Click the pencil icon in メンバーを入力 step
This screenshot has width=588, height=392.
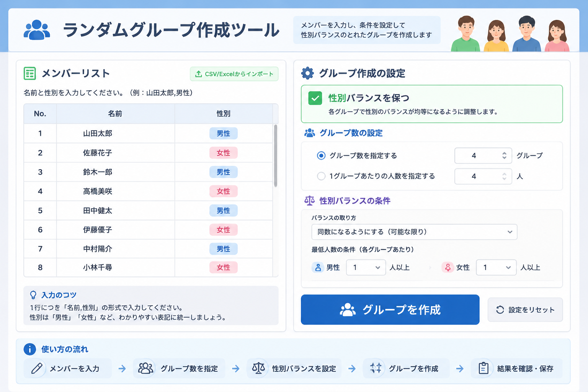[x=37, y=368]
